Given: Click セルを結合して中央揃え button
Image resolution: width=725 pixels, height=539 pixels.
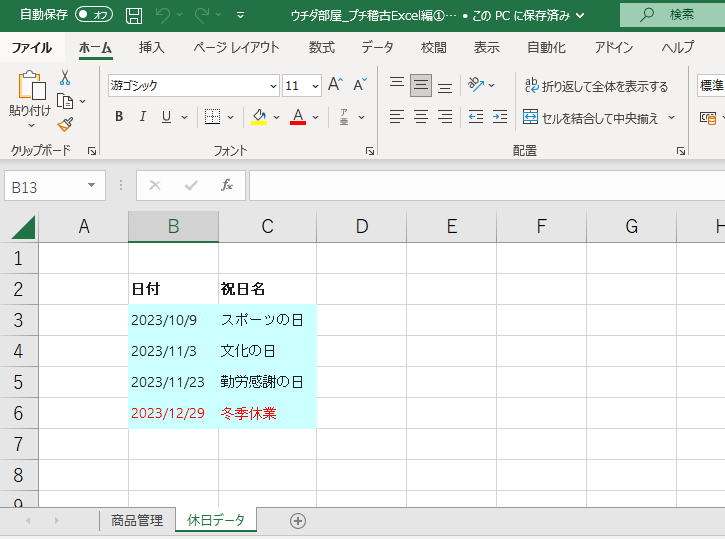Looking at the screenshot, I should 590,118.
